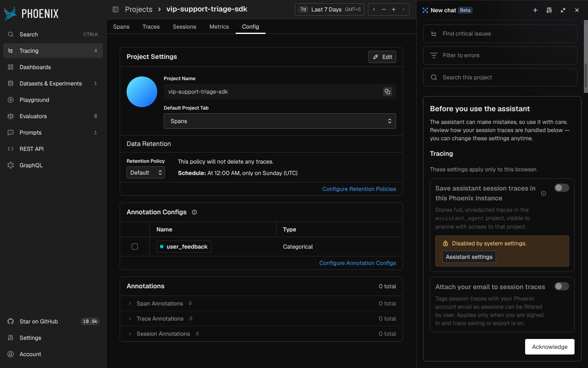Click Projects in the breadcrumb

[x=138, y=9]
